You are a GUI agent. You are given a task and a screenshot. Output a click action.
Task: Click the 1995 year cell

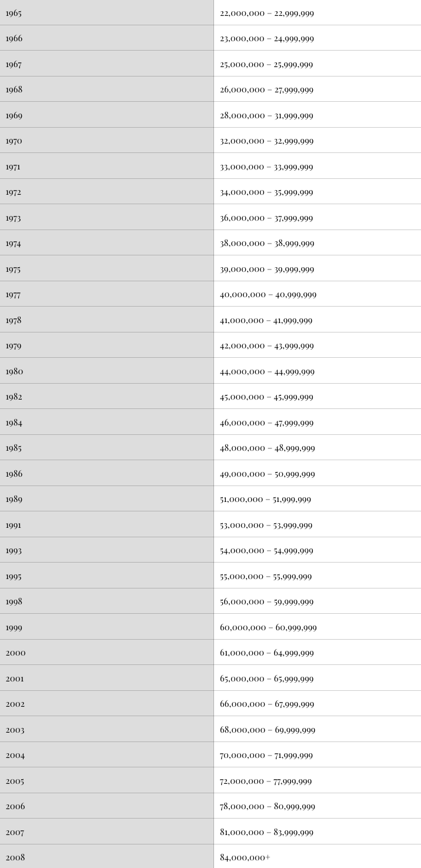click(106, 576)
